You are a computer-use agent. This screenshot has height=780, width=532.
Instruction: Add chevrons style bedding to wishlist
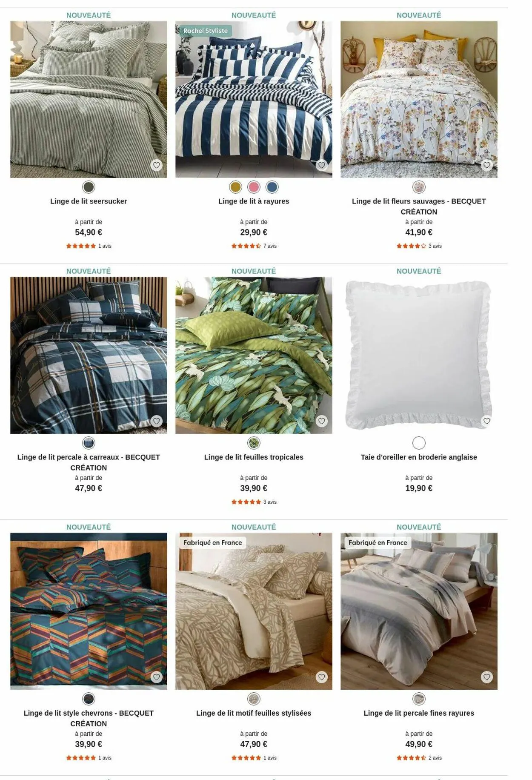point(157,677)
